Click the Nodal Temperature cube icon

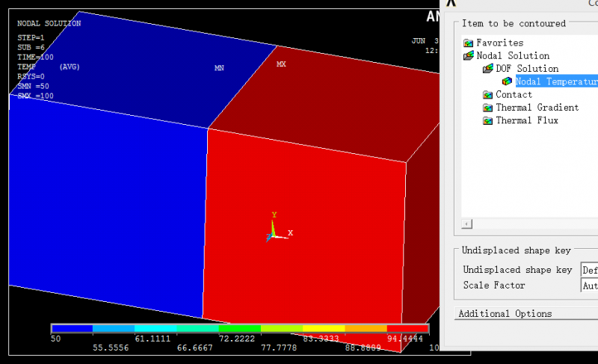(x=507, y=81)
